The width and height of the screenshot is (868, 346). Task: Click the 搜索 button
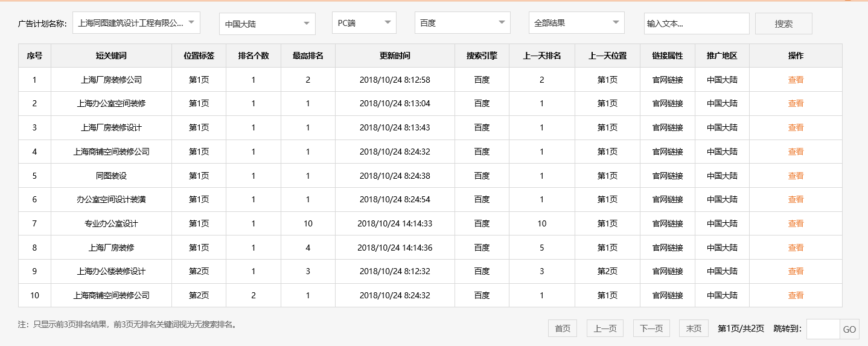783,24
